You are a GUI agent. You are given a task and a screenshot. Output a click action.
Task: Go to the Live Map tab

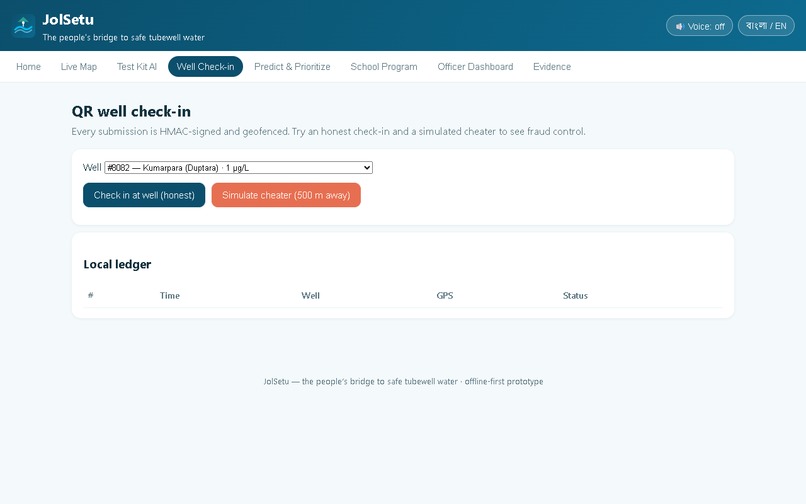(79, 66)
